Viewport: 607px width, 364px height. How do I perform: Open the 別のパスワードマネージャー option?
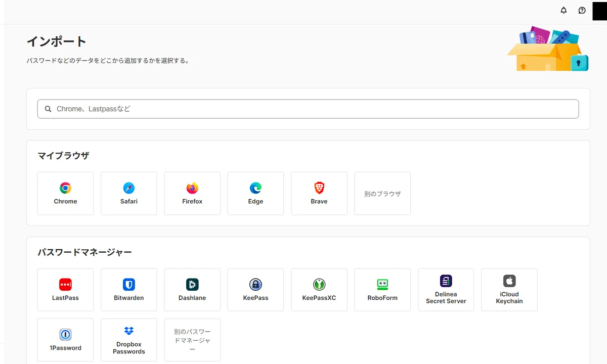click(x=192, y=340)
